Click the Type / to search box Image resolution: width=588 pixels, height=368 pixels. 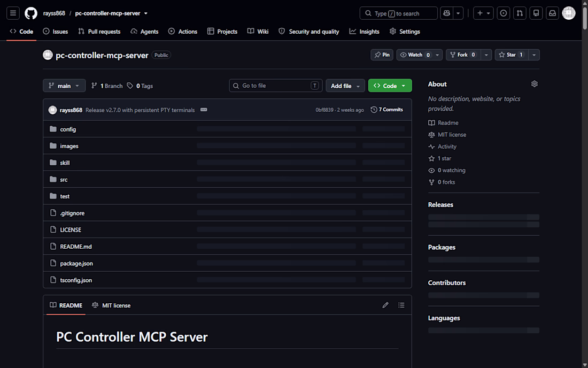(398, 13)
